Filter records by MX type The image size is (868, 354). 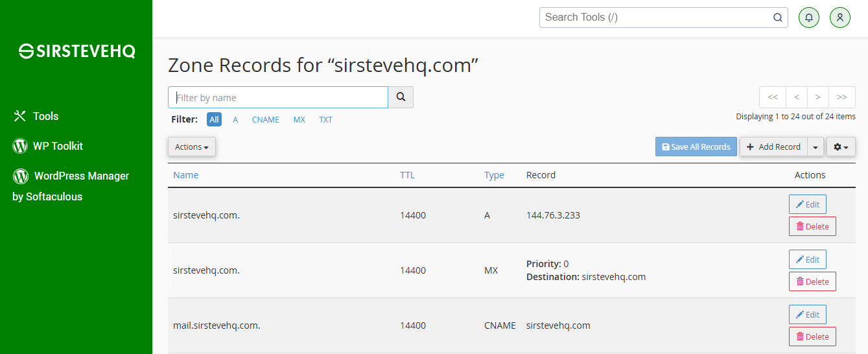pos(299,119)
